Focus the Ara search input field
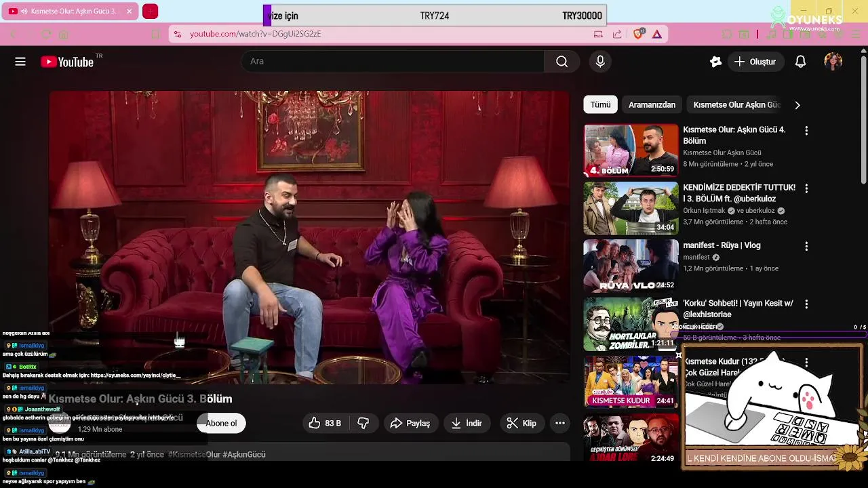 [393, 62]
